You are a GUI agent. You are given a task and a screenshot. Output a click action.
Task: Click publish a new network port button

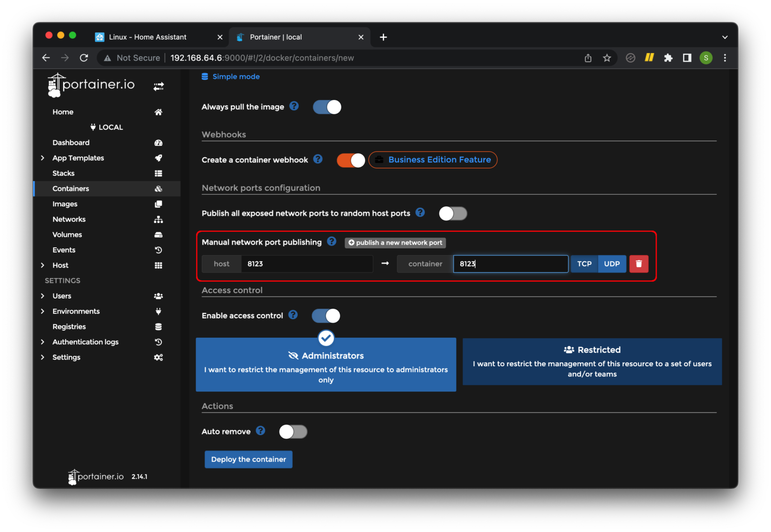[x=395, y=243]
